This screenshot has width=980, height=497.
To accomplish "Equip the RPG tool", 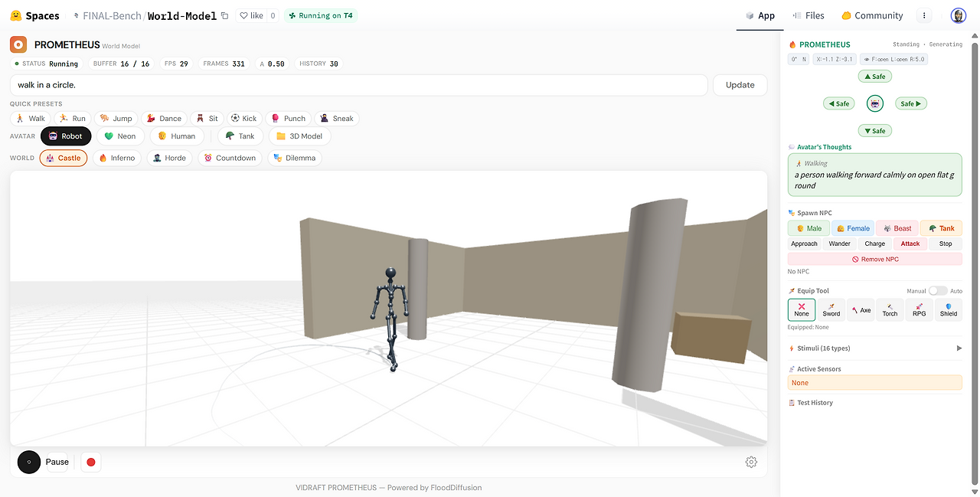I will coord(919,309).
